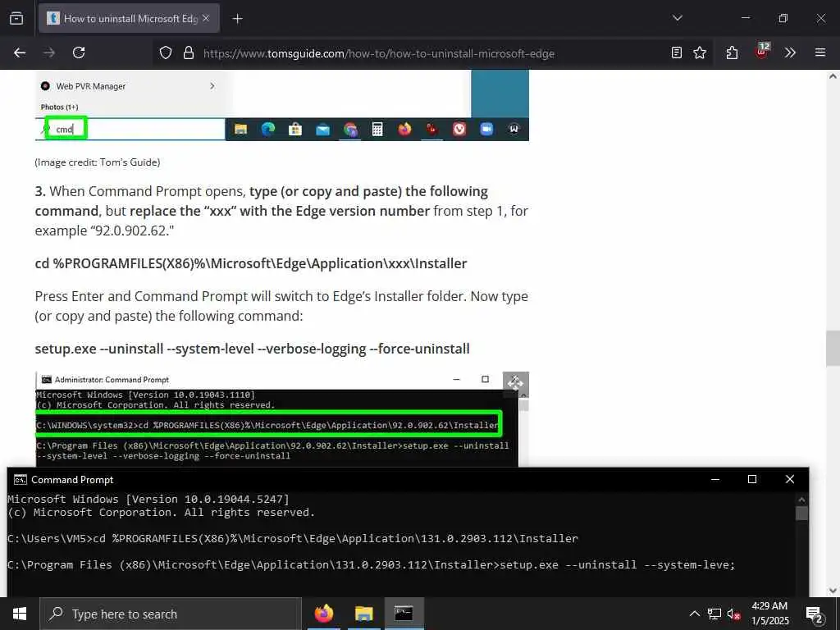This screenshot has height=630, width=840.
Task: Click the Command Prompt scroll up arrow
Action: tap(801, 500)
